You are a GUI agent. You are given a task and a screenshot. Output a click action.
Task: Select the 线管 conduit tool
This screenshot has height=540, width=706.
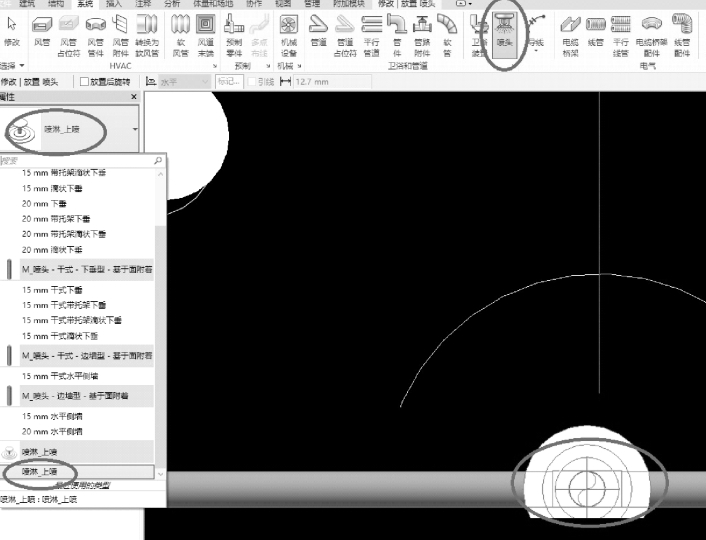point(596,31)
